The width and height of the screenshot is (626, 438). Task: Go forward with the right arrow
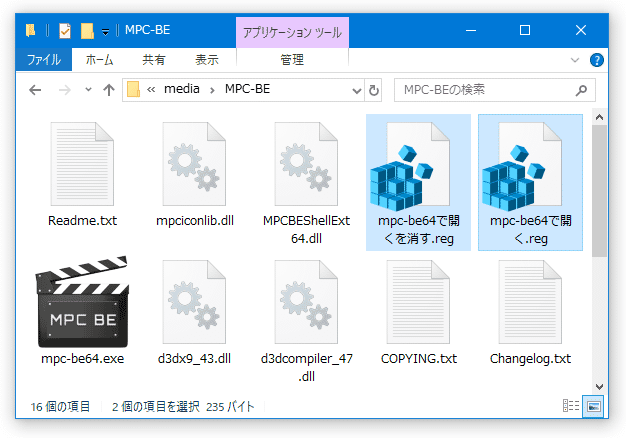click(64, 90)
